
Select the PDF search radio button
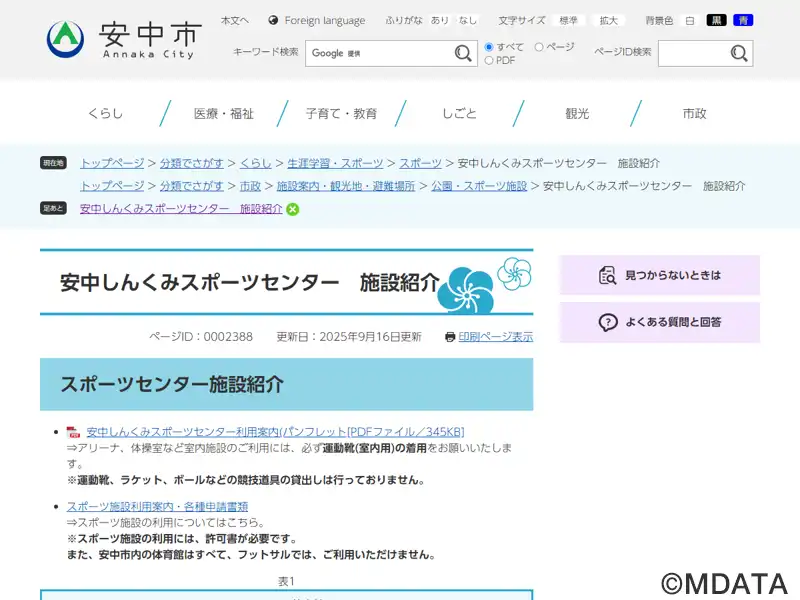(489, 60)
